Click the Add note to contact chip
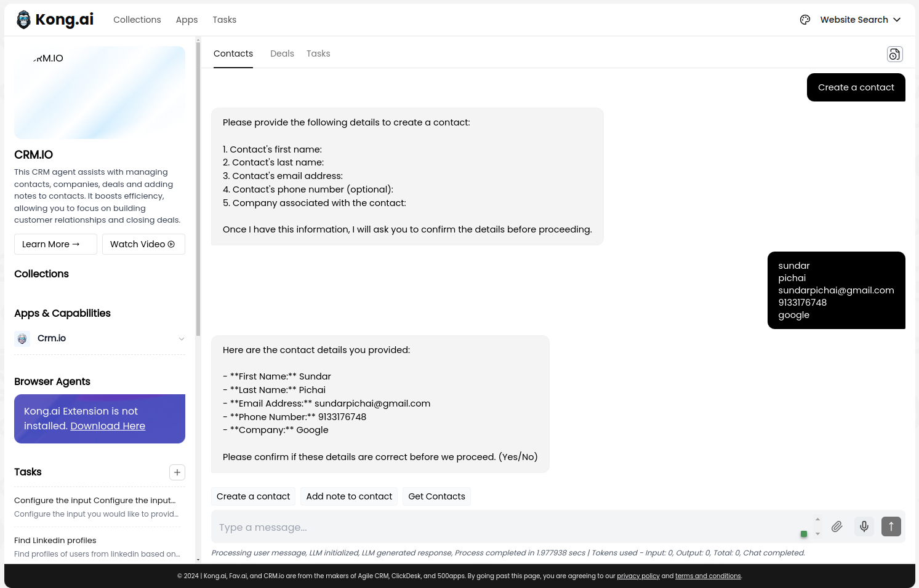919x588 pixels. tap(349, 496)
